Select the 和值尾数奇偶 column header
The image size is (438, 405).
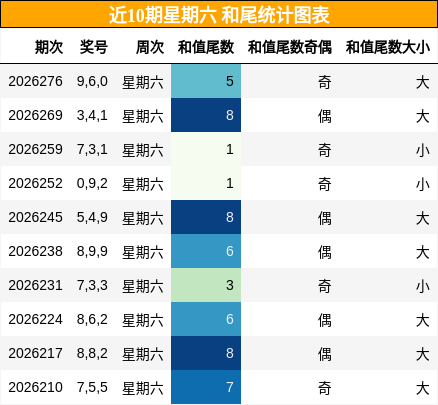point(290,47)
